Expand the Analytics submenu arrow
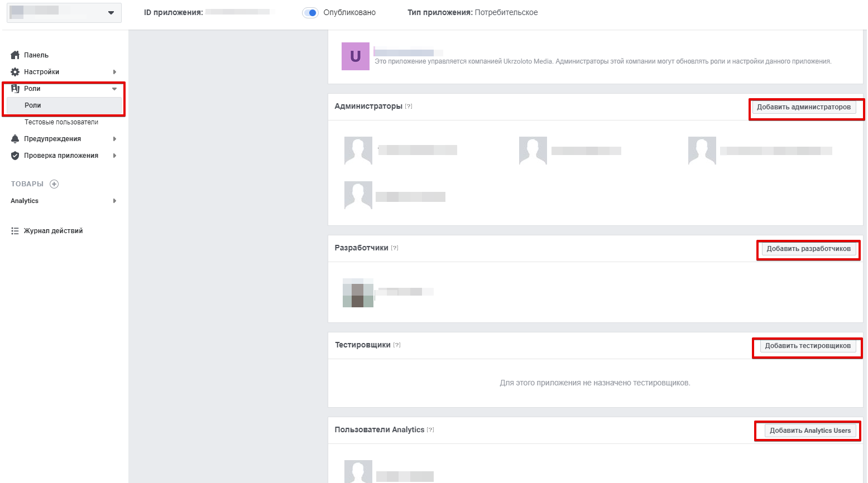Screen dimensions: 868x483 114,201
